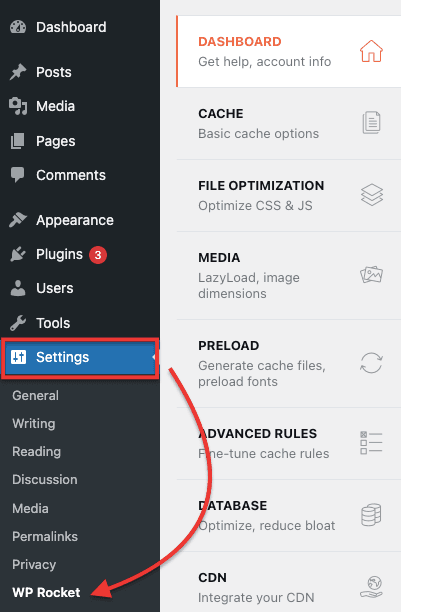
Task: Go to Permalinks settings
Action: 45,536
